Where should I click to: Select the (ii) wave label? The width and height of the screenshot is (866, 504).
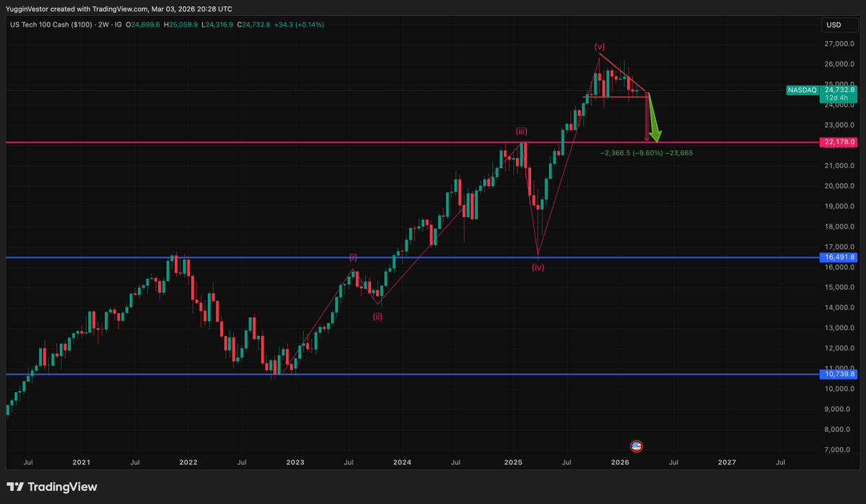point(377,317)
